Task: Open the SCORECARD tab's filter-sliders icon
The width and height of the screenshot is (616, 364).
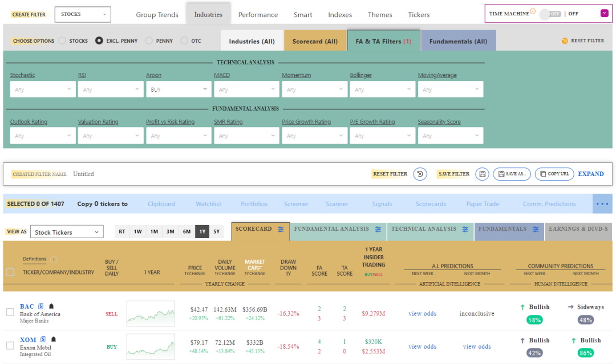Action: [x=279, y=230]
